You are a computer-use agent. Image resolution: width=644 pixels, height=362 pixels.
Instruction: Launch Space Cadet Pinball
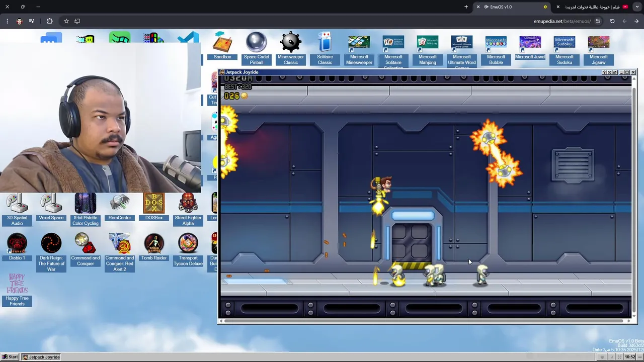(x=257, y=49)
